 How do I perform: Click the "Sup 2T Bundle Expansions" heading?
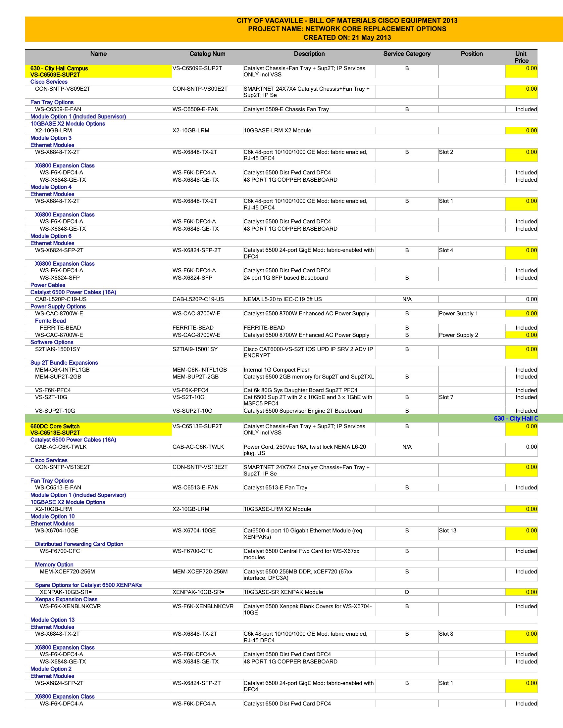tap(64, 363)
